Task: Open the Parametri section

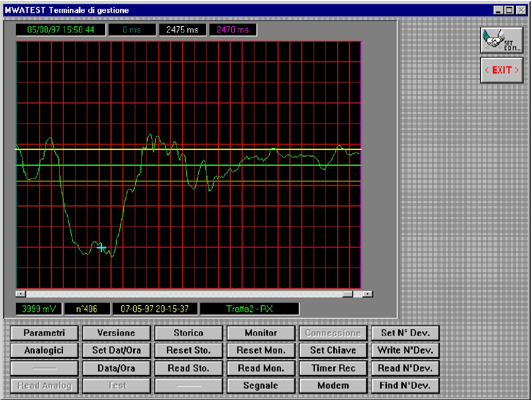Action: click(44, 333)
